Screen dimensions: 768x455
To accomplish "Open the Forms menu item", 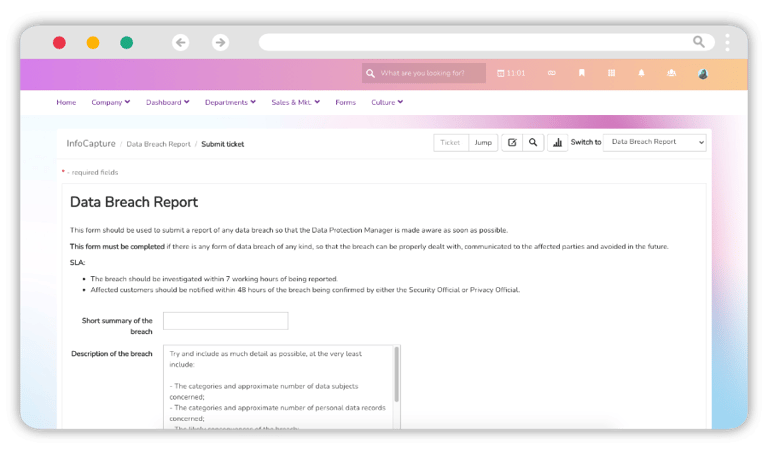I will point(345,102).
